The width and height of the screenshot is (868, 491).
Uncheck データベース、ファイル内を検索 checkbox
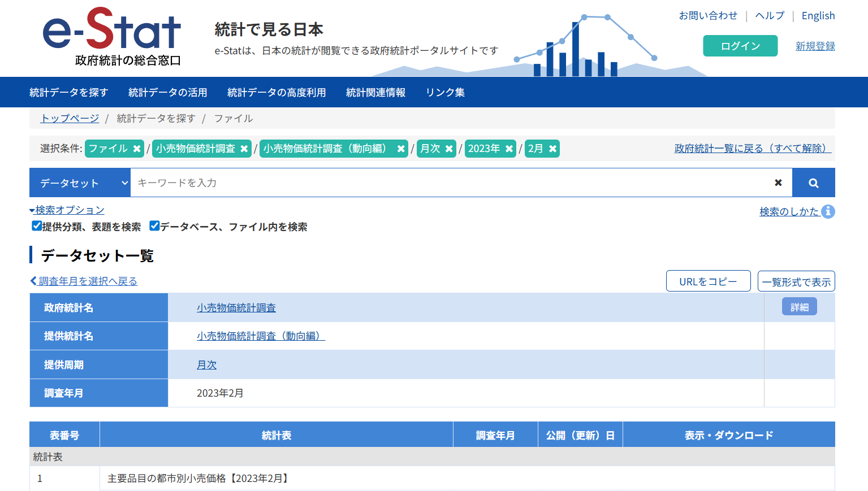(154, 226)
